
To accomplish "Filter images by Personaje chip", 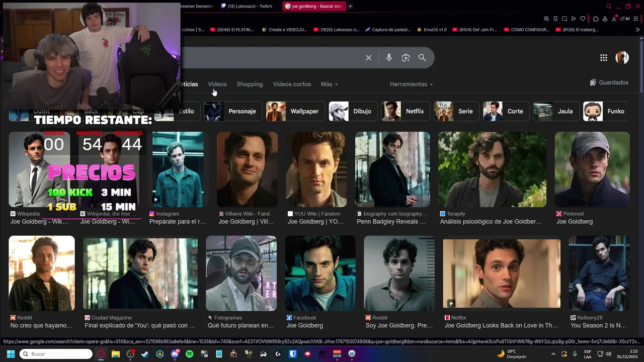I will (232, 111).
